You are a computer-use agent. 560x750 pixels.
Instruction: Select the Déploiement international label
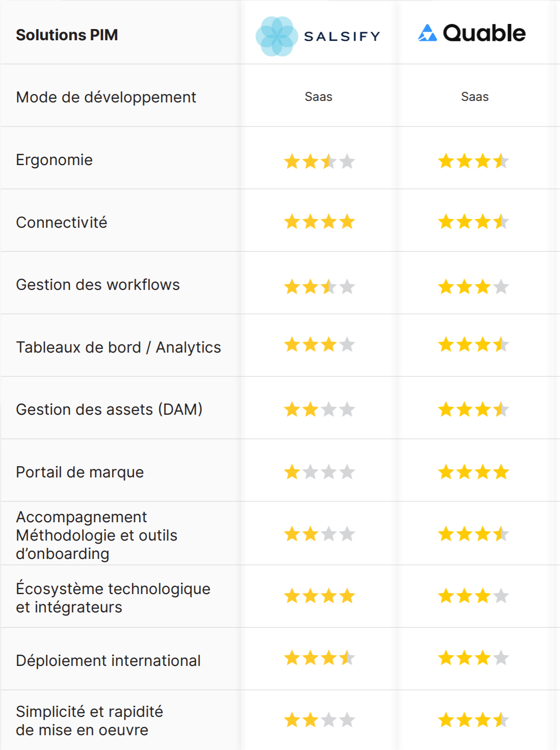[x=108, y=661]
